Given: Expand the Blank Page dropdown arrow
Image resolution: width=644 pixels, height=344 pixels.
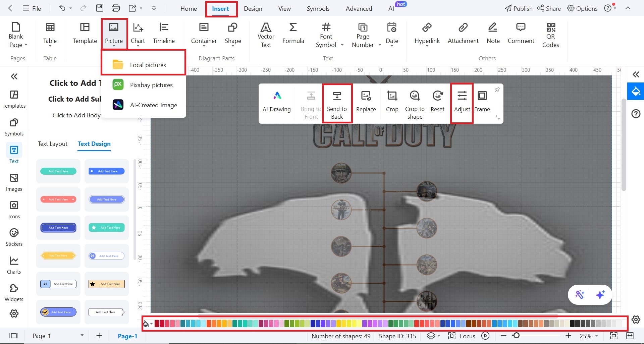Looking at the screenshot, I should click(26, 45).
